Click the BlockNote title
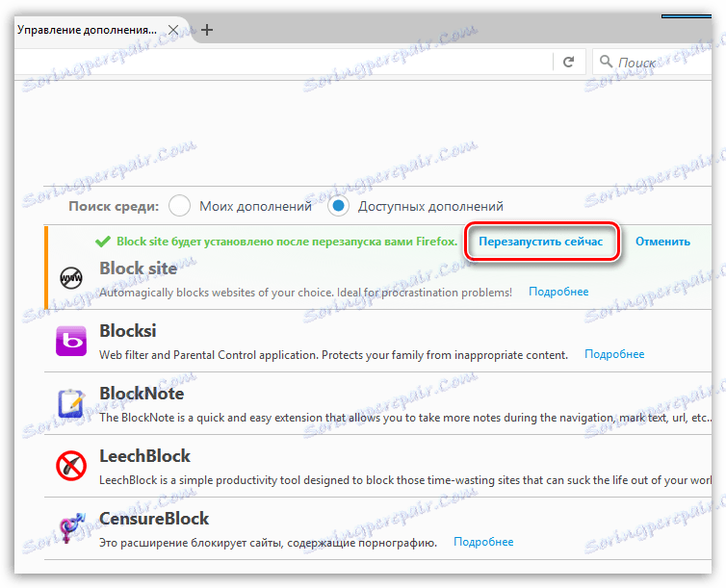726x588 pixels. [x=142, y=394]
